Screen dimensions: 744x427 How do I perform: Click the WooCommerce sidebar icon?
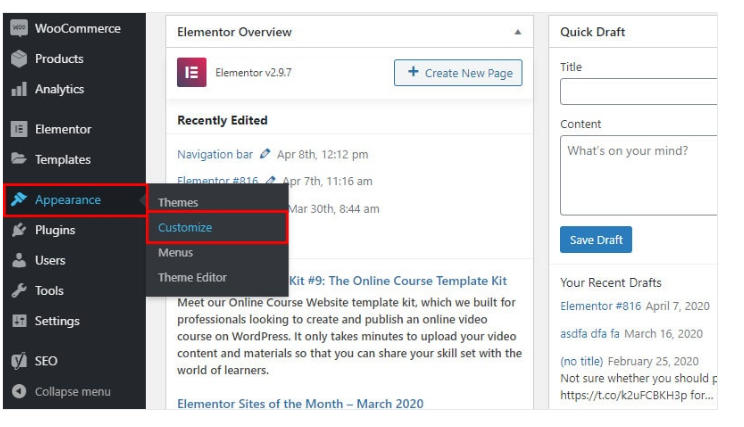pos(19,28)
